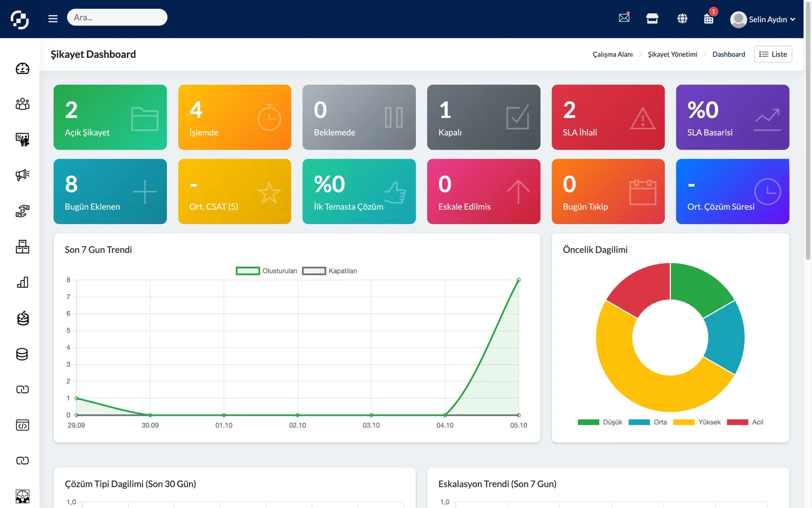Open the megaphone sidebar icon
Screen dimensions: 812x508
pyautogui.click(x=22, y=175)
